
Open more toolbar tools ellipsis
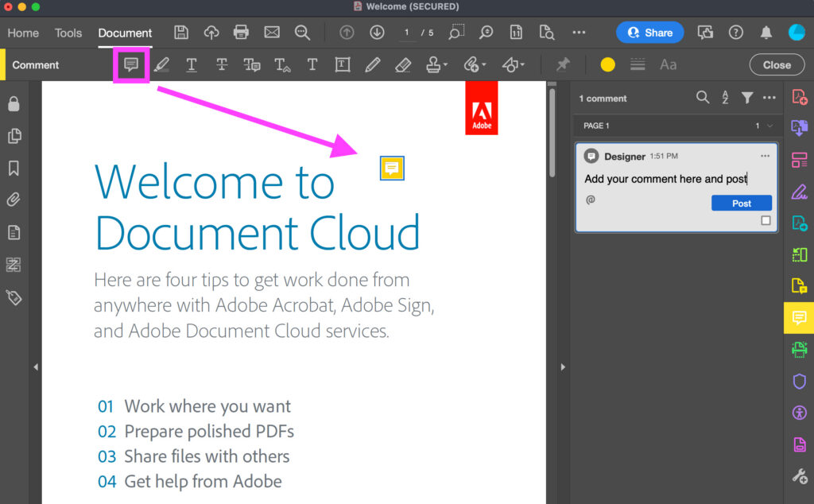point(579,32)
